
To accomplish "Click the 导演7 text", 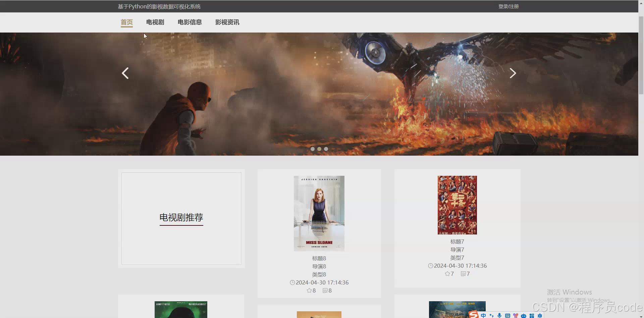I will [457, 250].
